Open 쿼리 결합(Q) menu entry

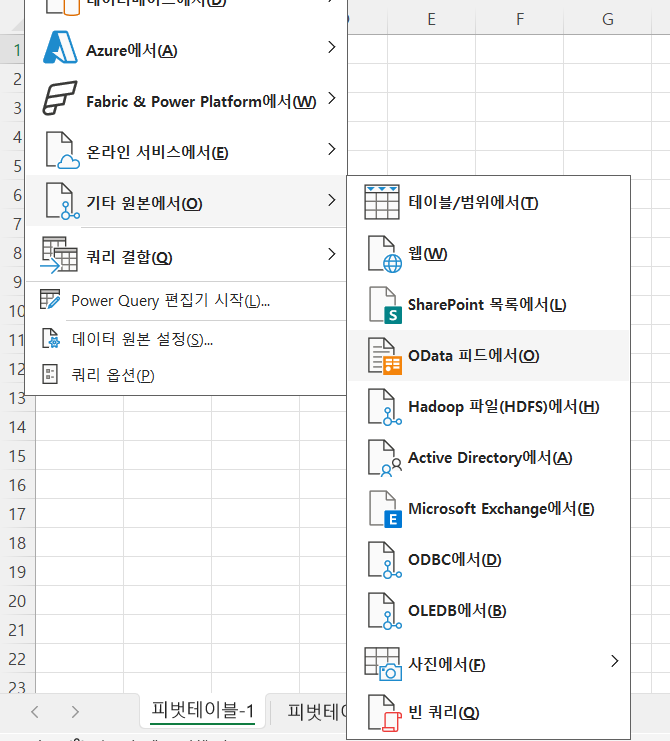(x=186, y=255)
